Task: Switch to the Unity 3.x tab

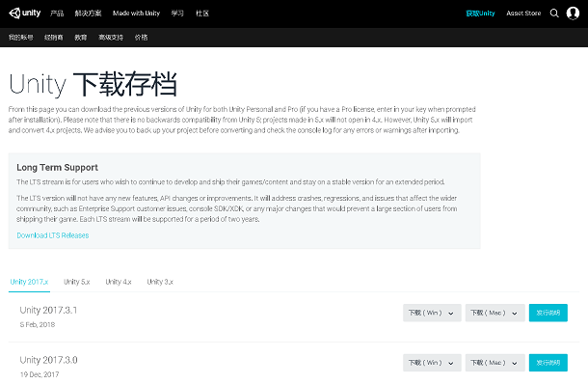Action: (x=160, y=282)
